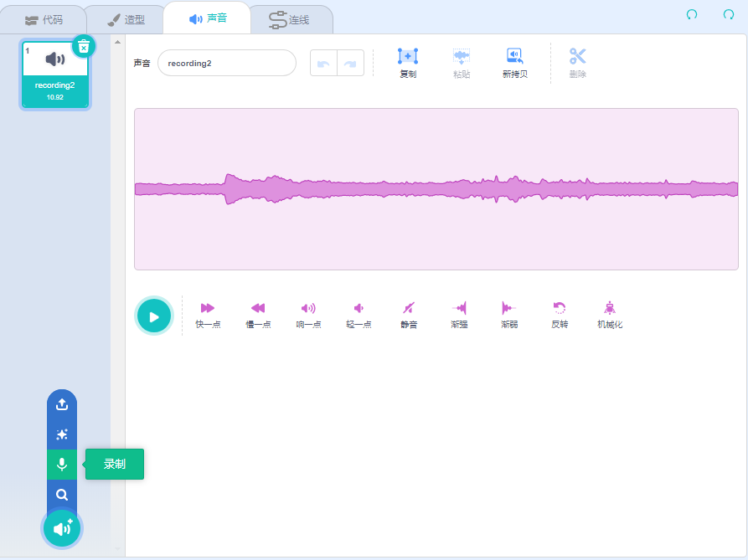Click the surprise sparkle sound icon
The width and height of the screenshot is (748, 560).
pos(62,434)
